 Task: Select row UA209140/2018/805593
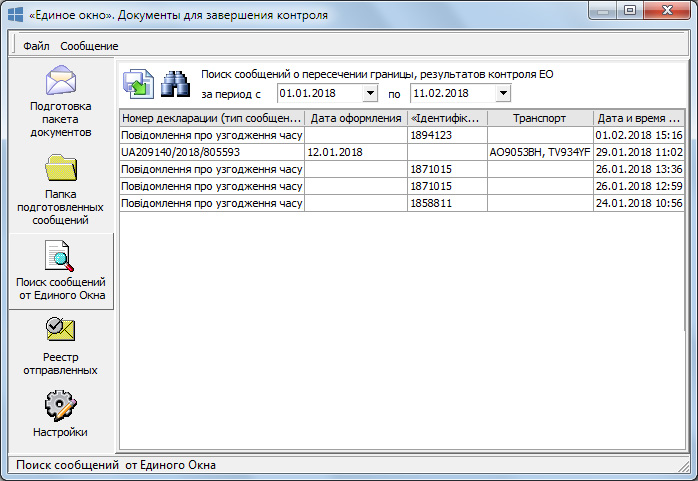click(x=211, y=152)
